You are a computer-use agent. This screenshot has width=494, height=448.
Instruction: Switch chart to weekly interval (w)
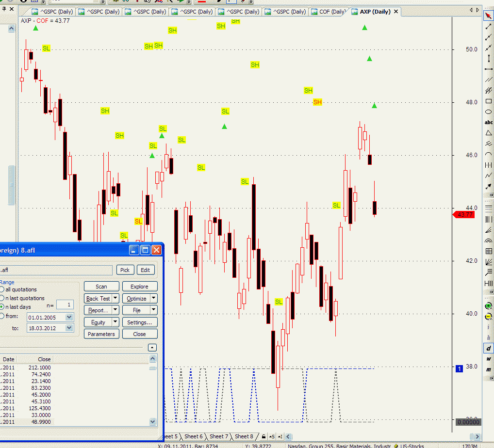[488, 359]
